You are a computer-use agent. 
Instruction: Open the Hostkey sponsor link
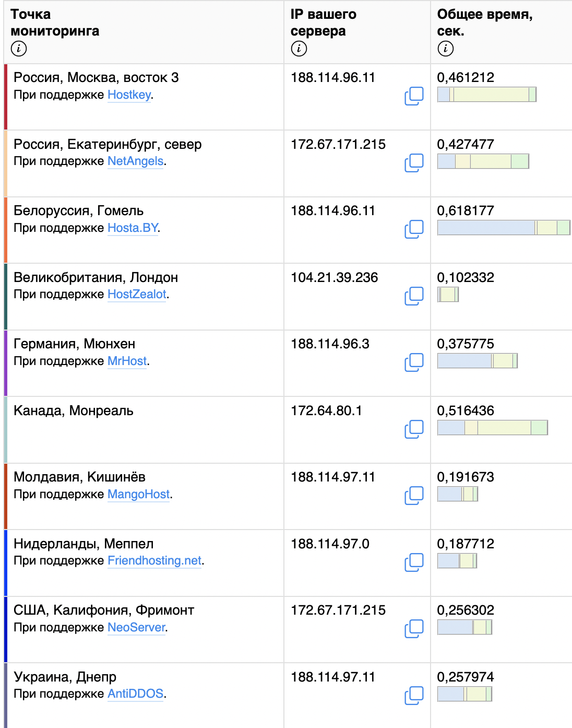(129, 95)
